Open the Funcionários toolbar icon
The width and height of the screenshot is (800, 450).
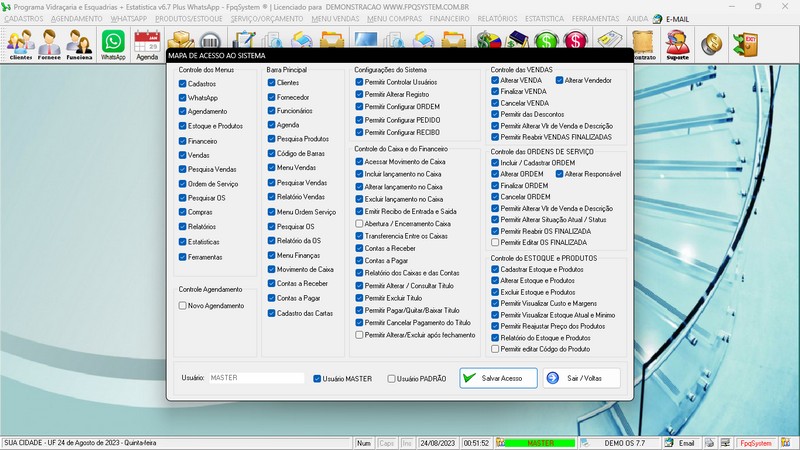tap(79, 45)
